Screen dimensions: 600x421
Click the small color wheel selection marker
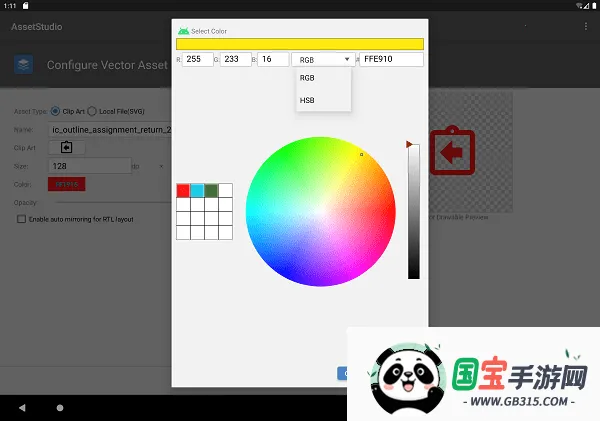(x=362, y=155)
